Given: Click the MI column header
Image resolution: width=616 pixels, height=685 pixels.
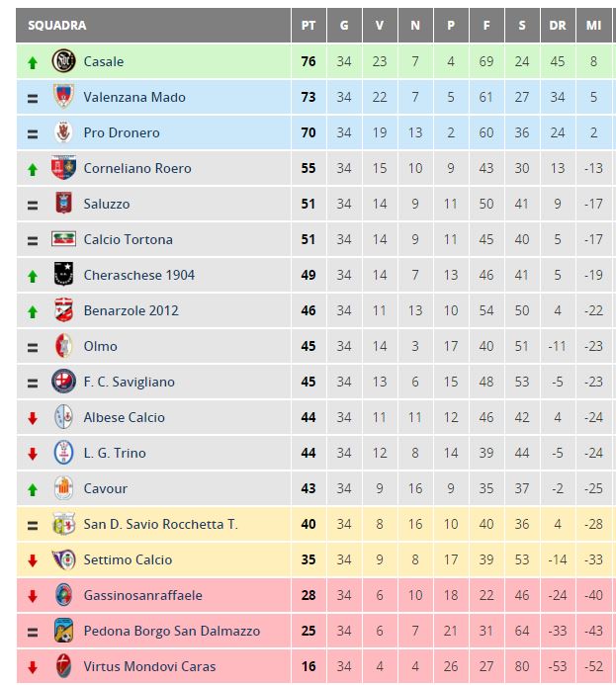Looking at the screenshot, I should coord(593,26).
